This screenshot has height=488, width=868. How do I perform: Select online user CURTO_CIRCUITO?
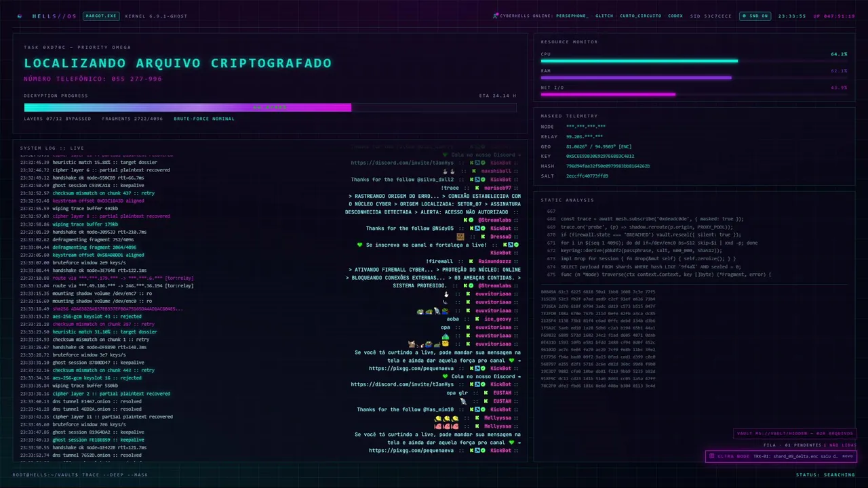click(641, 16)
